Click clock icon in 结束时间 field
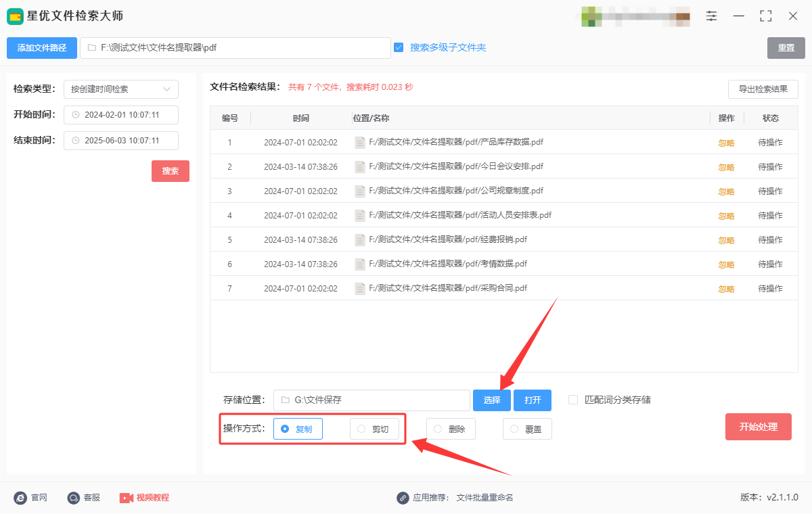This screenshot has height=514, width=812. [76, 141]
